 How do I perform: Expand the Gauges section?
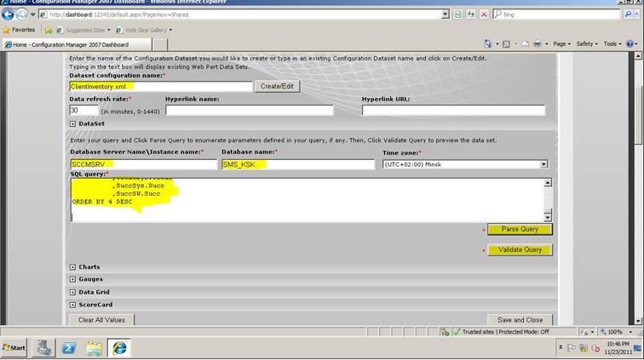(x=72, y=279)
